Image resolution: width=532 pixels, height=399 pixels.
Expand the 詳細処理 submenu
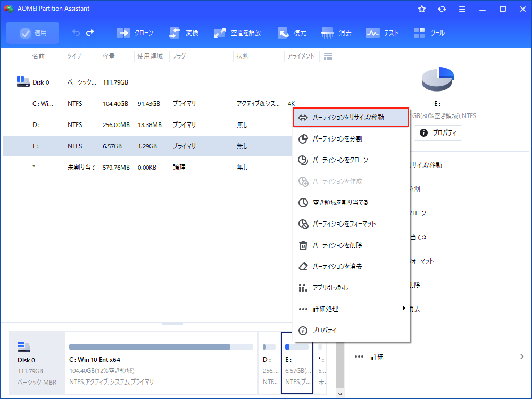pyautogui.click(x=351, y=309)
